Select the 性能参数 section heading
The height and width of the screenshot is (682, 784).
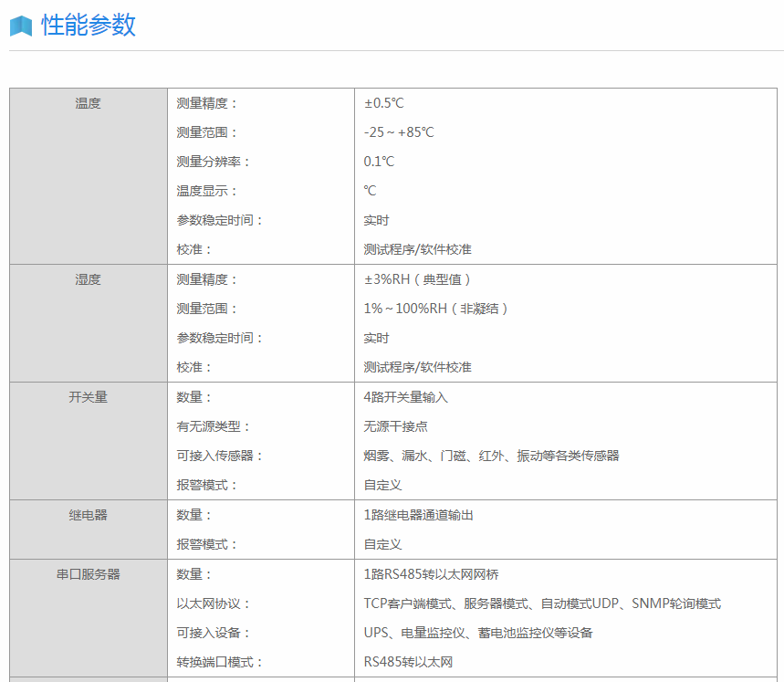coord(89,26)
